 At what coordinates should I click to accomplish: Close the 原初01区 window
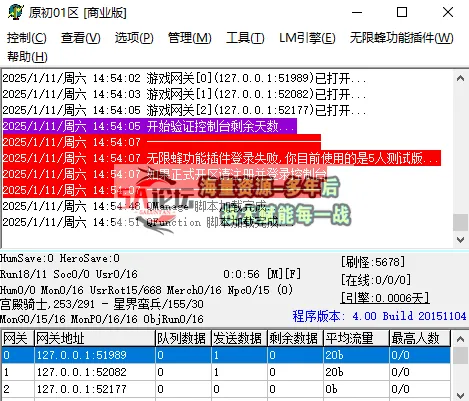click(448, 13)
